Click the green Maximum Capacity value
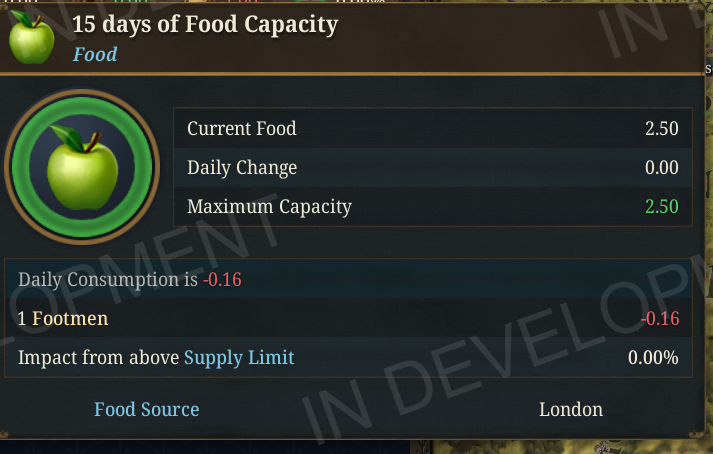The width and height of the screenshot is (713, 454). point(661,207)
